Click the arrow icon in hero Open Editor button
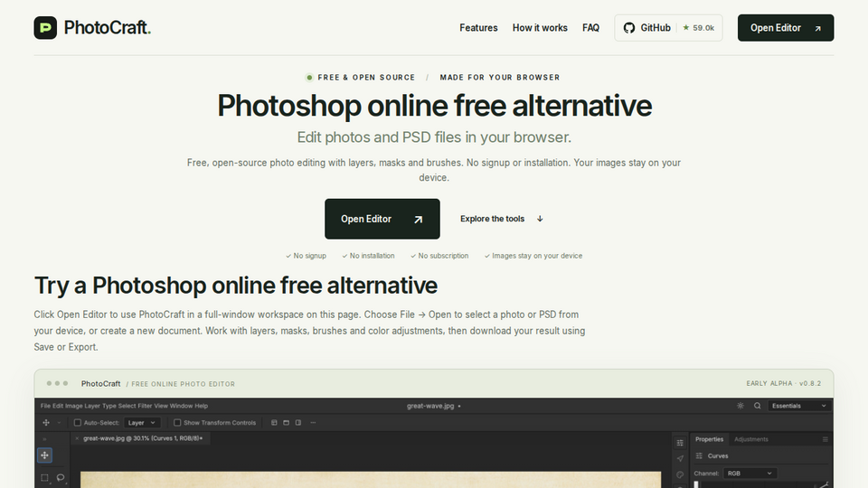 418,220
